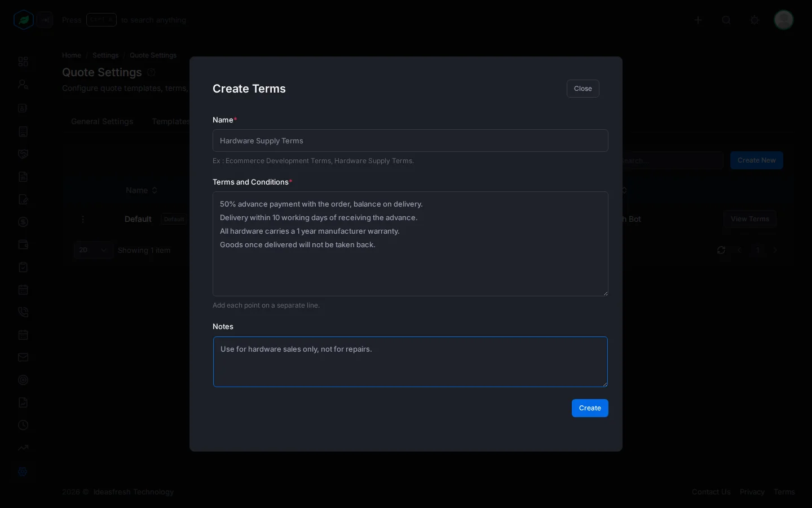This screenshot has height=508, width=812.
Task: Open the handshake shield icon in the sidebar
Action: [x=23, y=154]
